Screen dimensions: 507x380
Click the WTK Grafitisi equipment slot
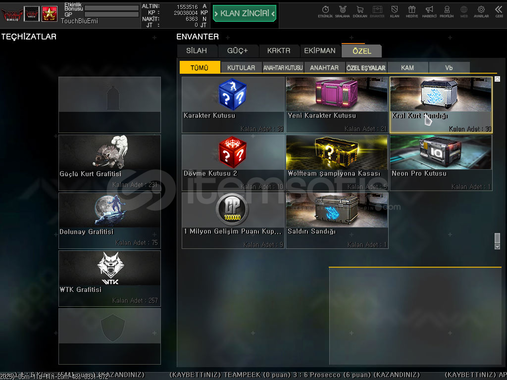coord(109,278)
